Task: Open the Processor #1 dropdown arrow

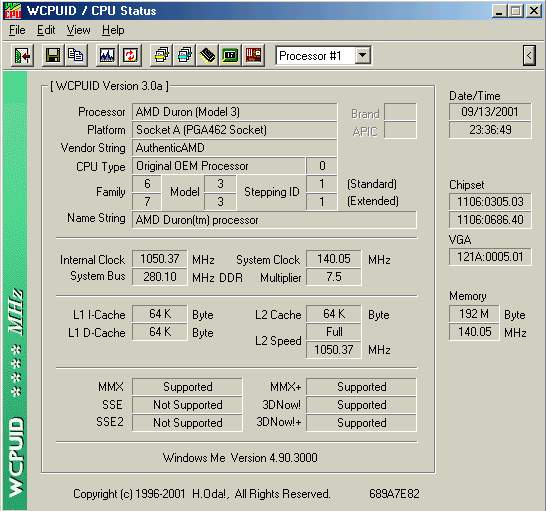Action: (x=362, y=55)
